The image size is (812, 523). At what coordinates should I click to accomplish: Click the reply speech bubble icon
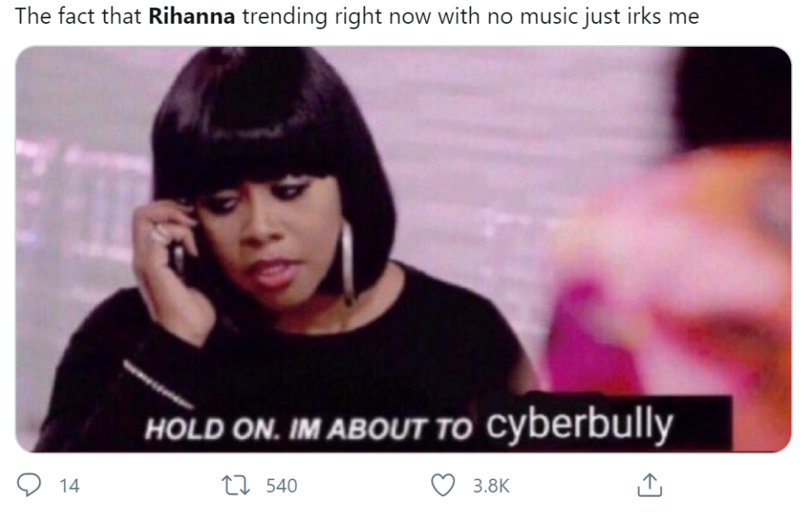click(29, 485)
